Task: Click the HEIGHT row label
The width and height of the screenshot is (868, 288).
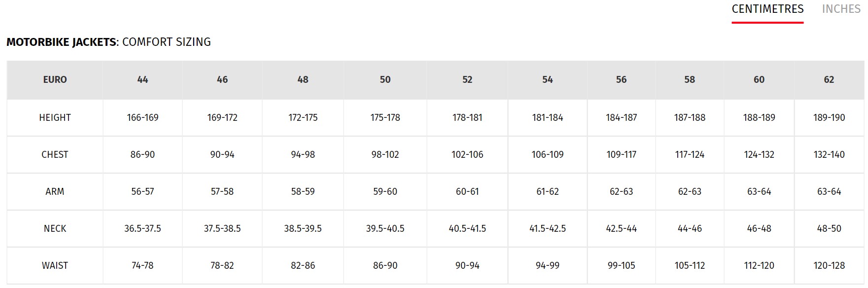Action: (x=55, y=118)
